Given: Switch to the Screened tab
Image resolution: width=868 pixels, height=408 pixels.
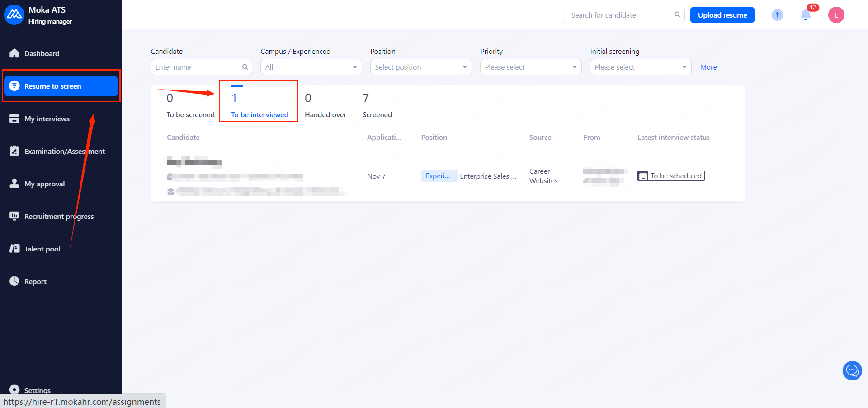Looking at the screenshot, I should tap(377, 105).
